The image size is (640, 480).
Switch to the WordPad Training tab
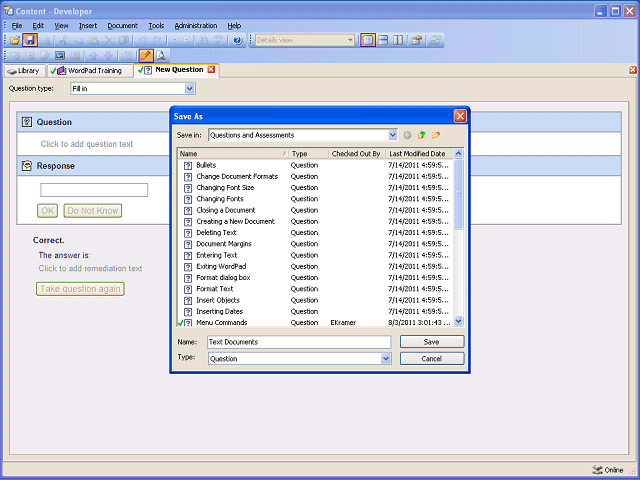pos(90,71)
